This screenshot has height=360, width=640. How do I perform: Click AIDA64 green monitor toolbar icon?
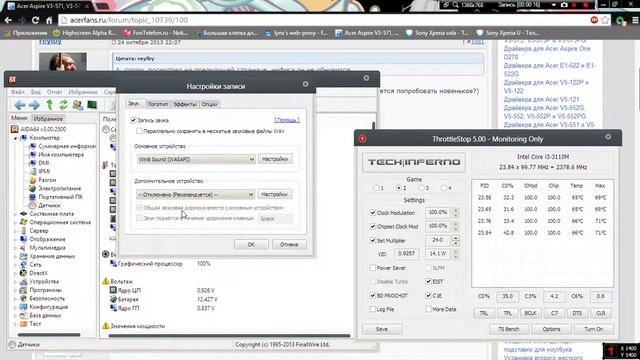click(x=92, y=105)
